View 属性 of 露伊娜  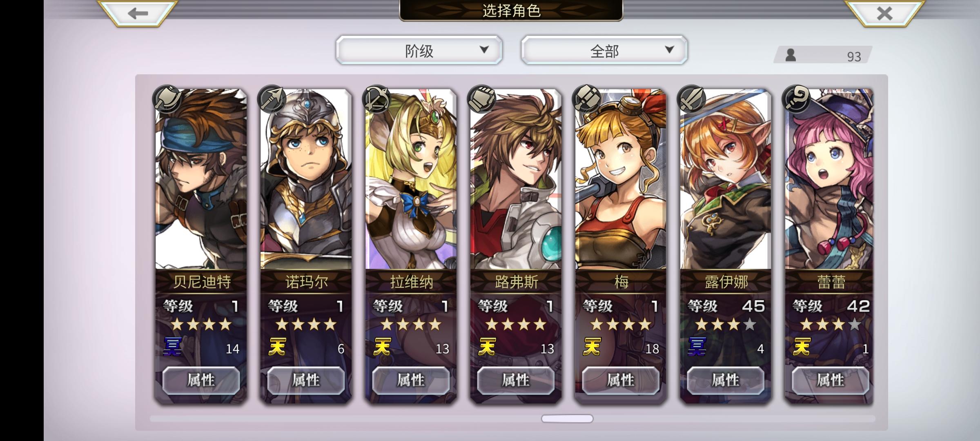726,380
